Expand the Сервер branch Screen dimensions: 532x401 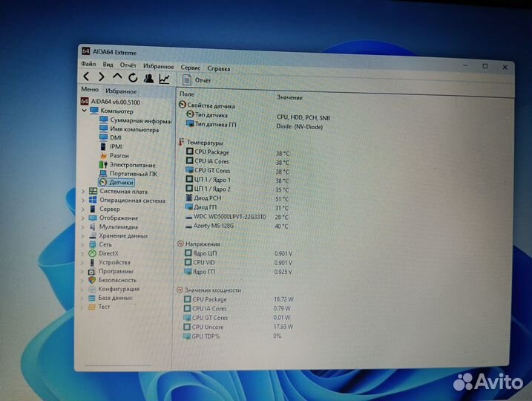[x=83, y=209]
